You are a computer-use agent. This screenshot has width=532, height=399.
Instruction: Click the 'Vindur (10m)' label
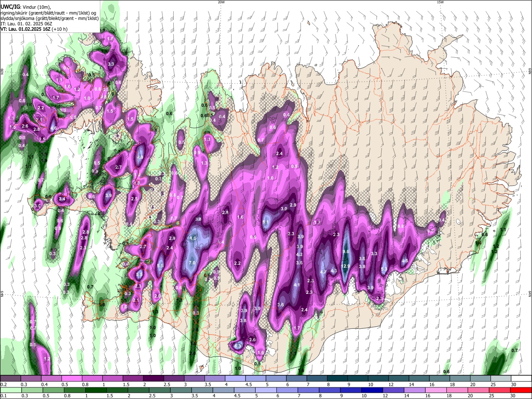pyautogui.click(x=36, y=7)
